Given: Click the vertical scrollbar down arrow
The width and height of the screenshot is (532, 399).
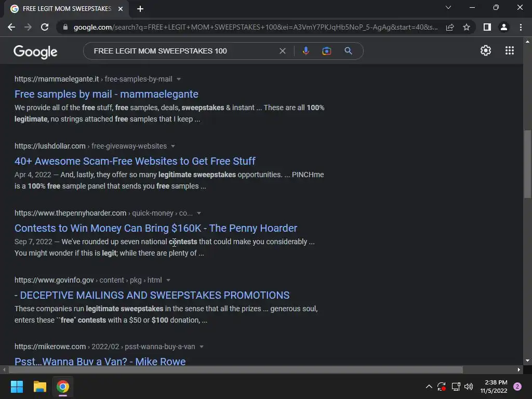Looking at the screenshot, I should tap(527, 361).
